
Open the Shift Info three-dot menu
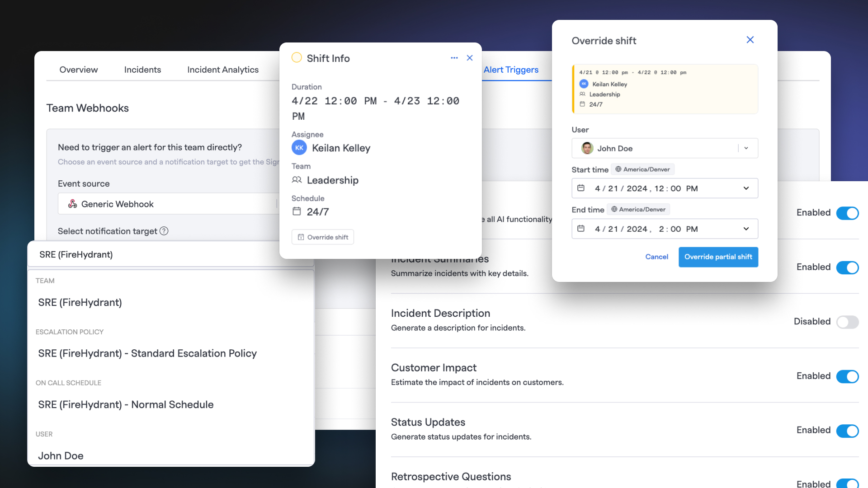[454, 58]
